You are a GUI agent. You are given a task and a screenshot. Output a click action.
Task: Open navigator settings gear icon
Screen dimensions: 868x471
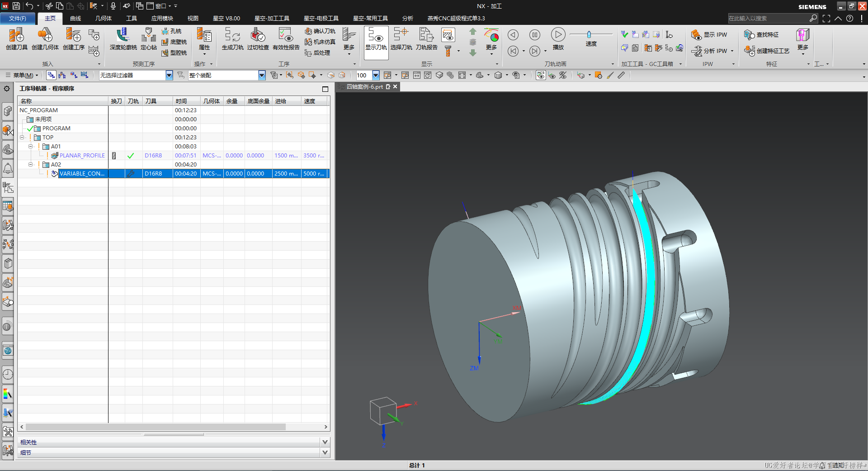pos(7,89)
